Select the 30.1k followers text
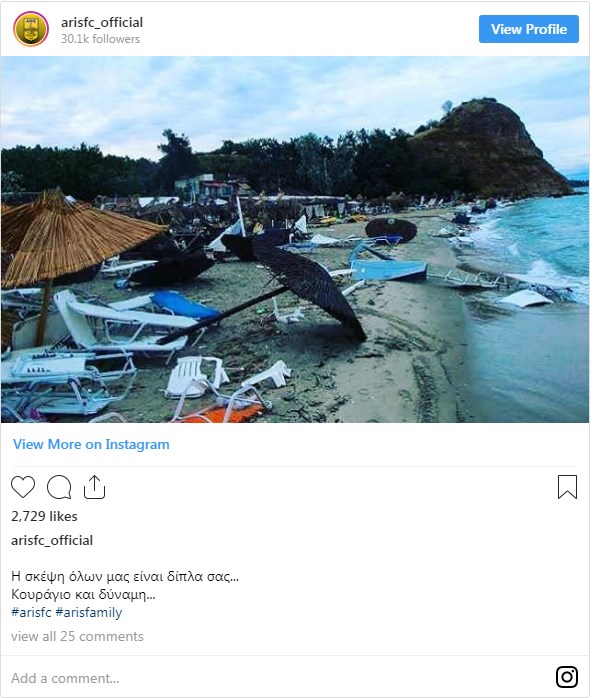This screenshot has width=595, height=698. pyautogui.click(x=101, y=39)
